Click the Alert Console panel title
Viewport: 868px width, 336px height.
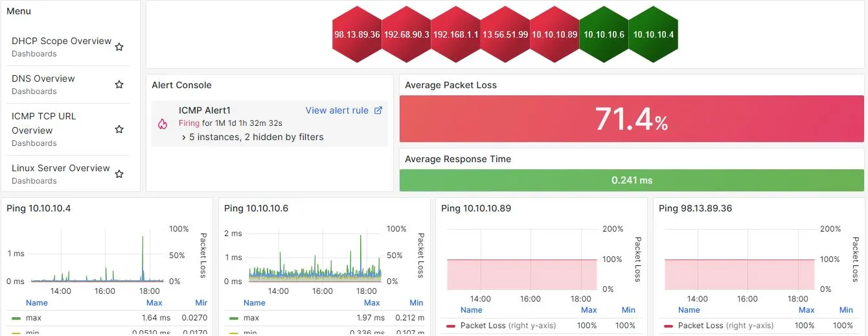(x=181, y=85)
